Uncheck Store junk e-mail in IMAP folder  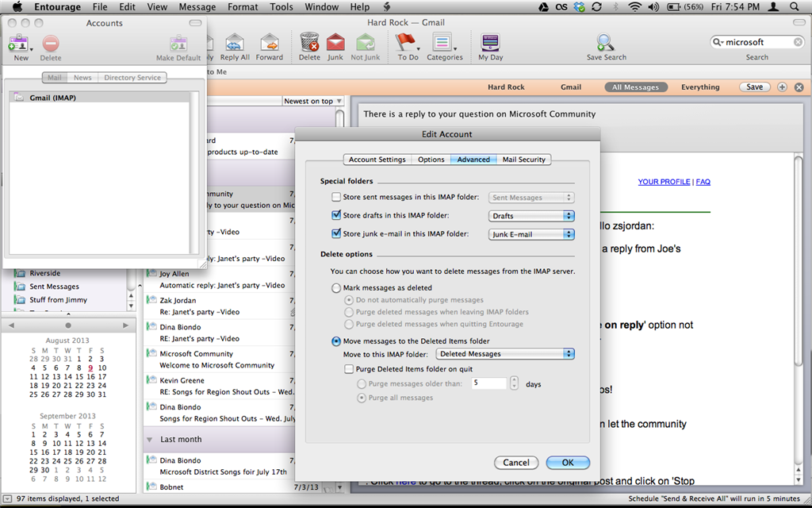(336, 233)
